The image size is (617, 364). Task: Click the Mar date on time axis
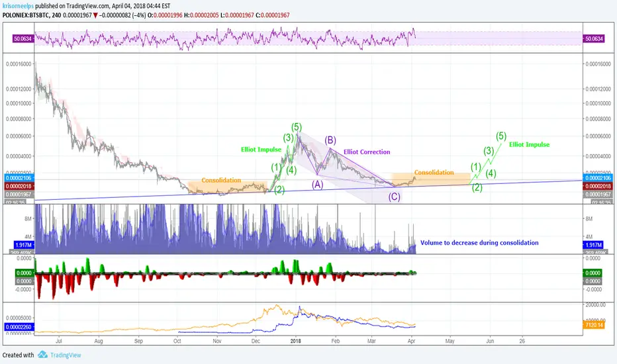pyautogui.click(x=371, y=341)
